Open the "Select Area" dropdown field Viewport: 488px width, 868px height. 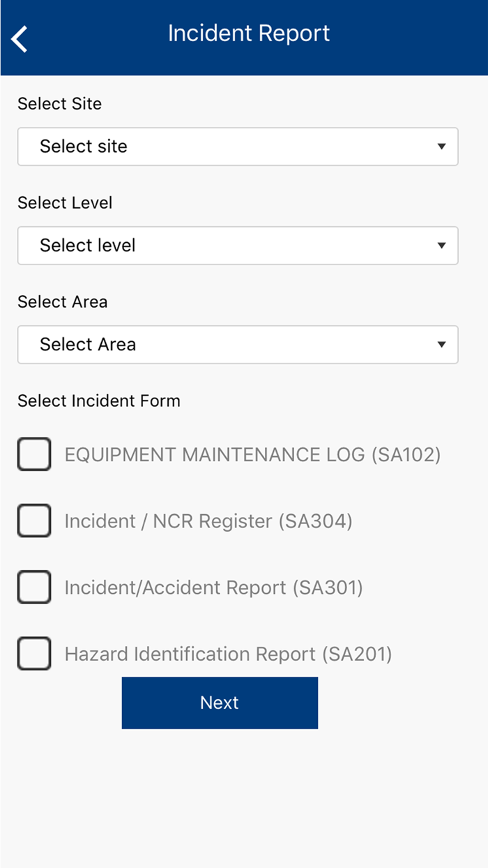coord(237,345)
